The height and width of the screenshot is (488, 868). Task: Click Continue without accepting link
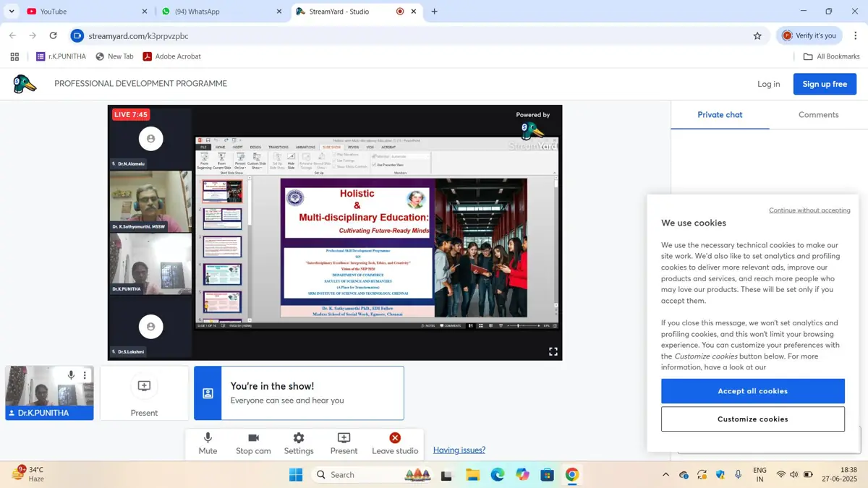tap(809, 210)
